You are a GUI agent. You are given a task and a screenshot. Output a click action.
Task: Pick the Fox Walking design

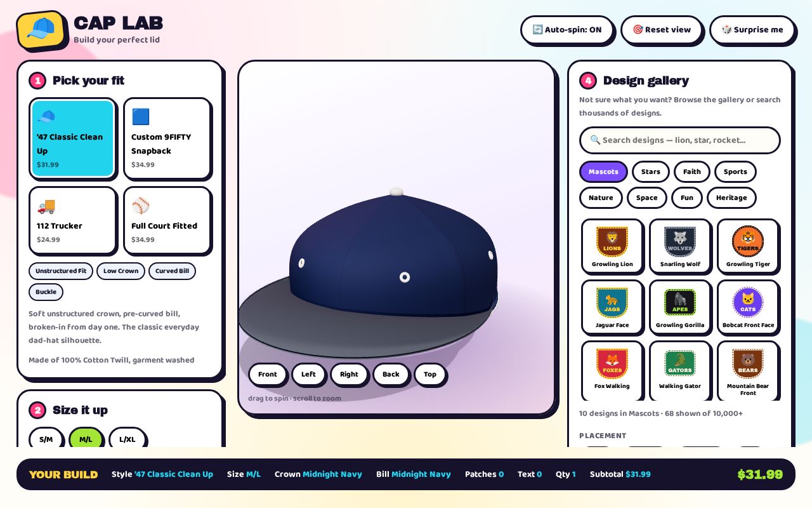tap(612, 371)
